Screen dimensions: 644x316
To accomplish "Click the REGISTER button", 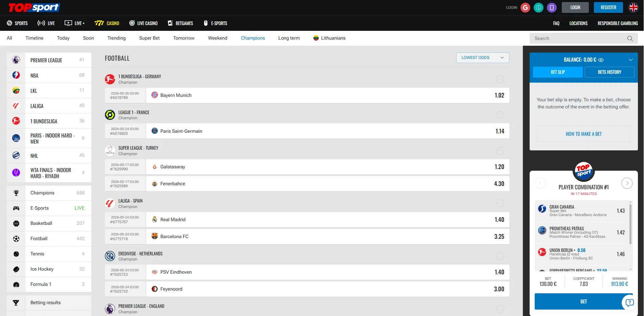I will click(x=608, y=7).
